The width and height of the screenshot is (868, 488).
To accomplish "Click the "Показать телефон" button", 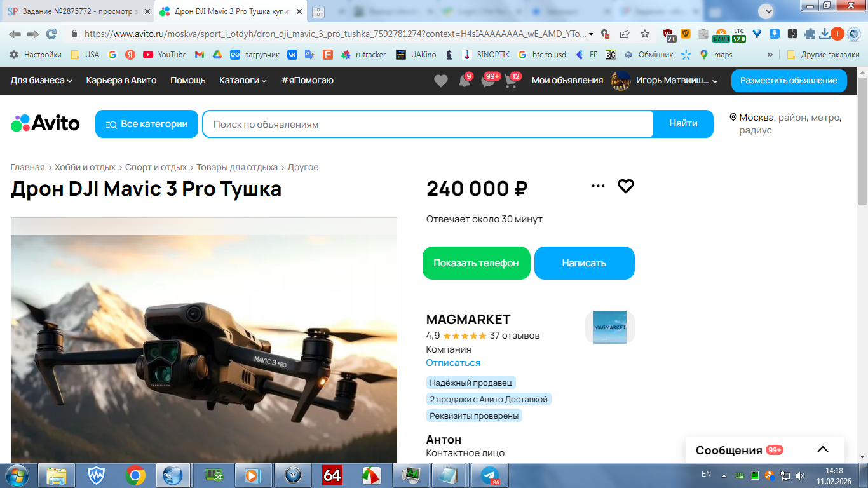I will [477, 263].
